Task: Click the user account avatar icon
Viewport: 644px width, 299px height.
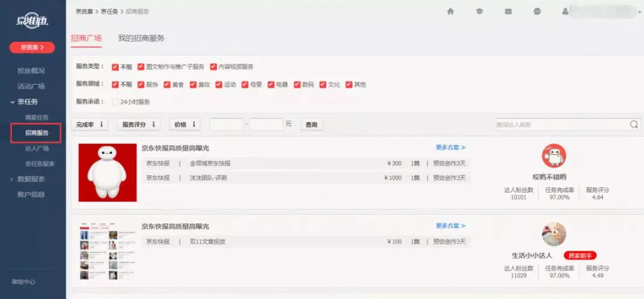Action: pyautogui.click(x=565, y=11)
